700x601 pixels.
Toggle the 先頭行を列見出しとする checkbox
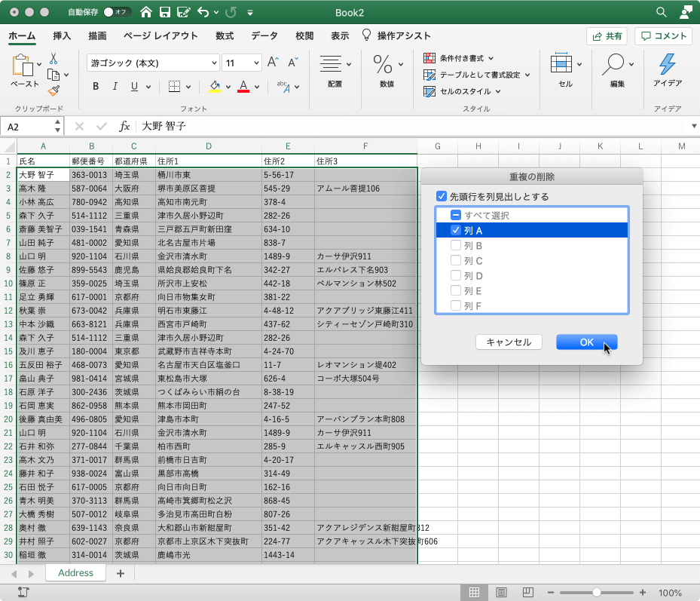coord(442,196)
